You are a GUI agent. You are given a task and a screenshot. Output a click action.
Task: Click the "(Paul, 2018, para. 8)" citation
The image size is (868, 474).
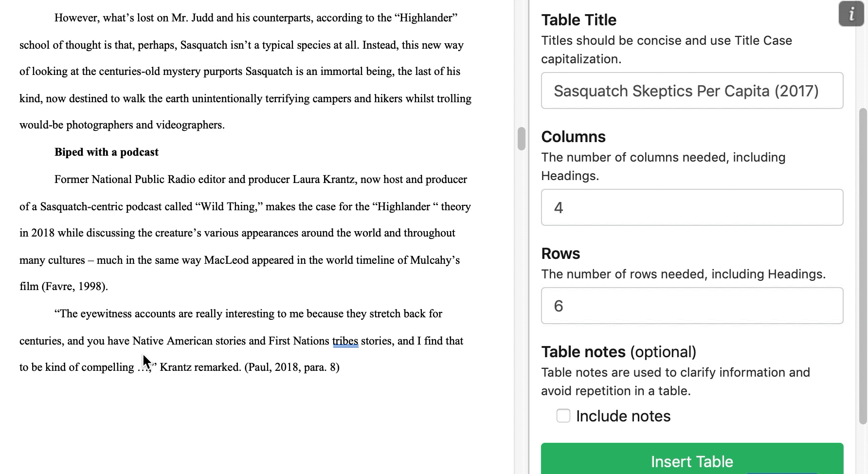point(292,367)
